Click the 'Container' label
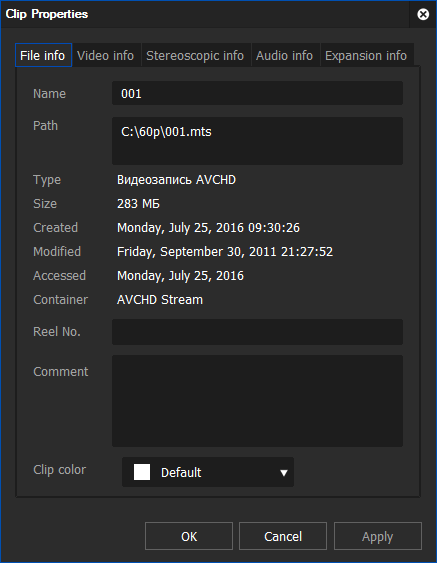This screenshot has width=437, height=563. coord(60,299)
